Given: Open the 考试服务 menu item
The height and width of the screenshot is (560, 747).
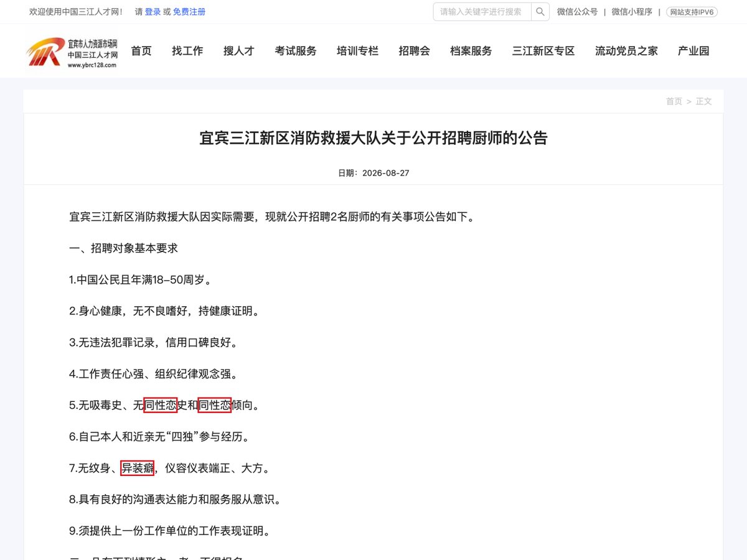Looking at the screenshot, I should [x=296, y=51].
